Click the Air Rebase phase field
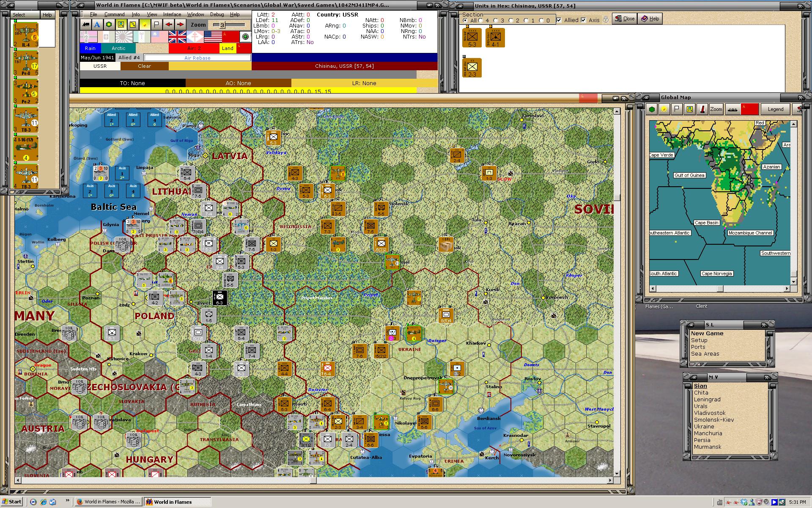Image resolution: width=812 pixels, height=508 pixels. (x=198, y=58)
